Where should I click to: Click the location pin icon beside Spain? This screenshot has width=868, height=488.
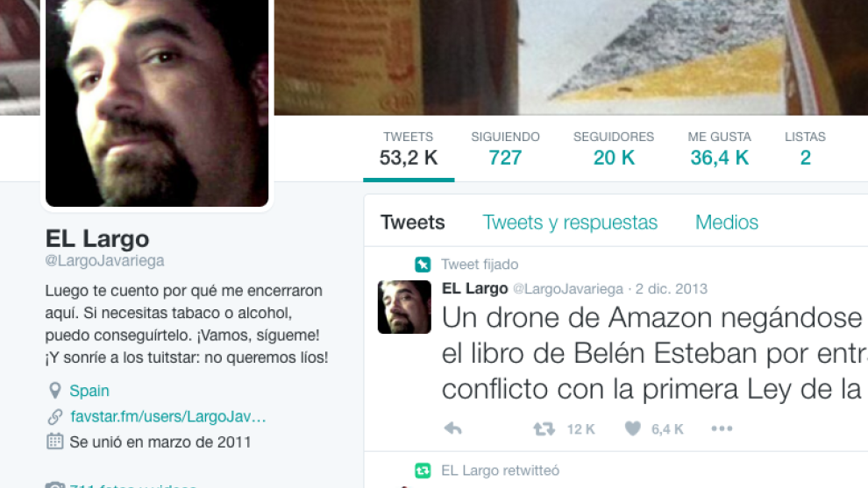pyautogui.click(x=55, y=391)
